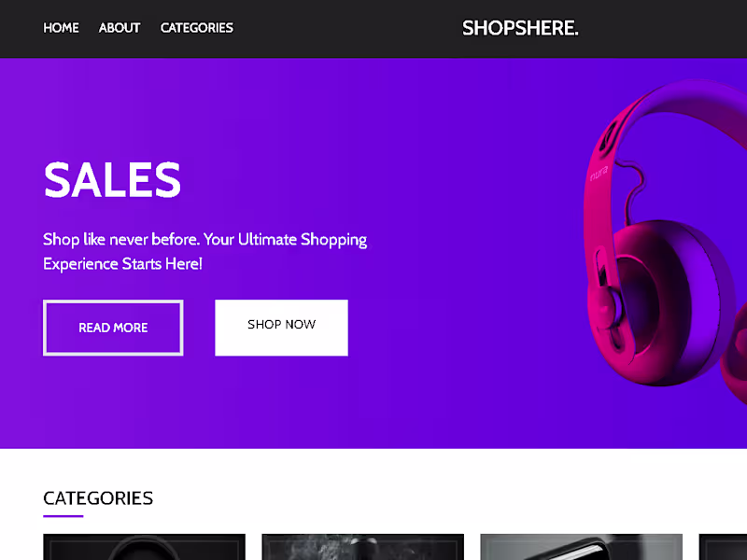Select CATEGORIES in the top navigation bar
This screenshot has width=747, height=560.
(197, 28)
